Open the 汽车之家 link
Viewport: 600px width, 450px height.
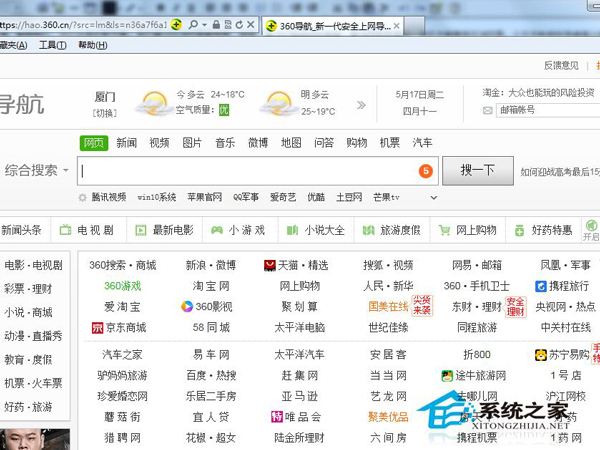click(x=122, y=355)
